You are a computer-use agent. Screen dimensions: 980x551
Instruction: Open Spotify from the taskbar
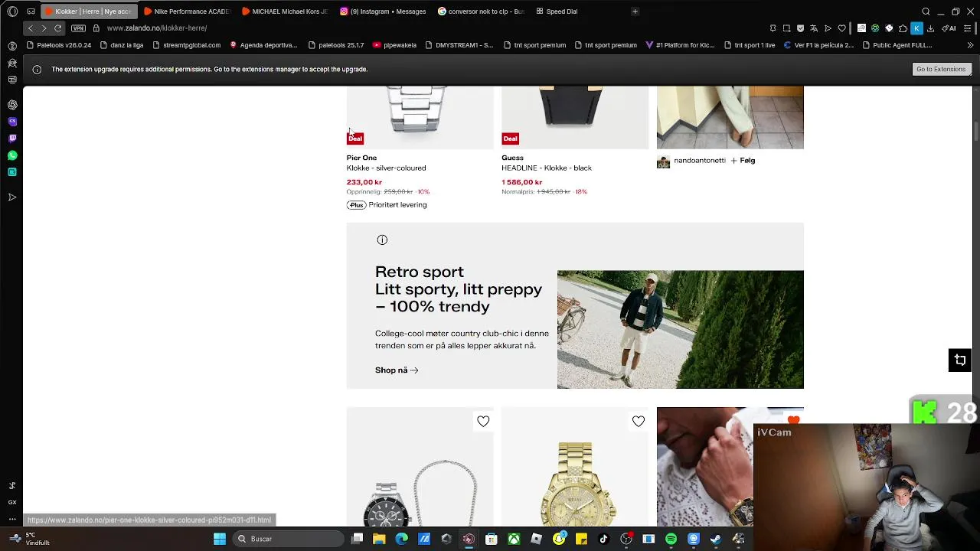pyautogui.click(x=671, y=539)
